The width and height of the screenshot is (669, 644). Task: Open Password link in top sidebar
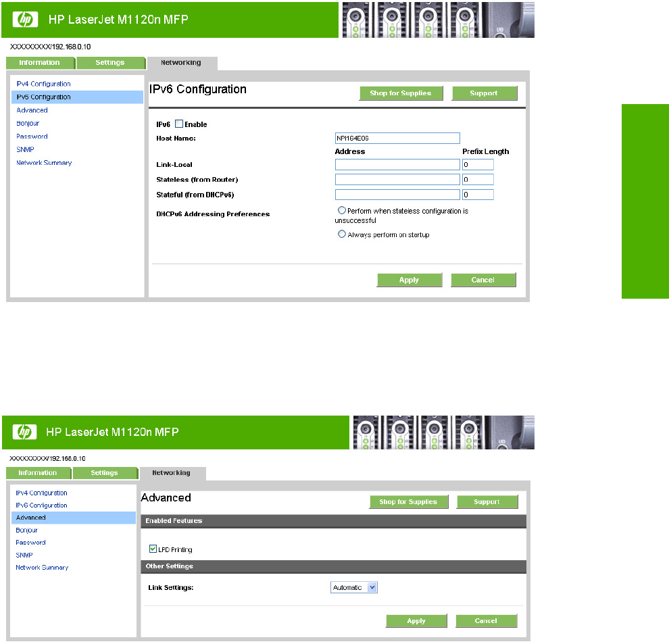click(x=32, y=136)
